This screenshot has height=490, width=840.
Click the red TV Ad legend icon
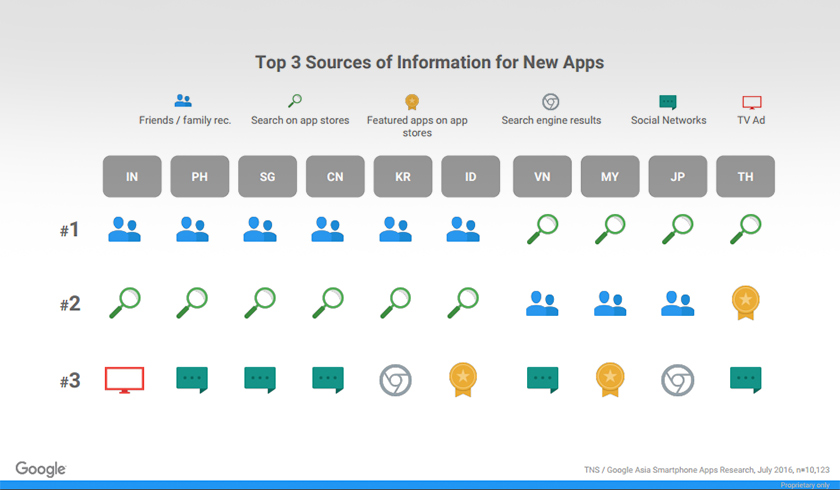click(752, 102)
